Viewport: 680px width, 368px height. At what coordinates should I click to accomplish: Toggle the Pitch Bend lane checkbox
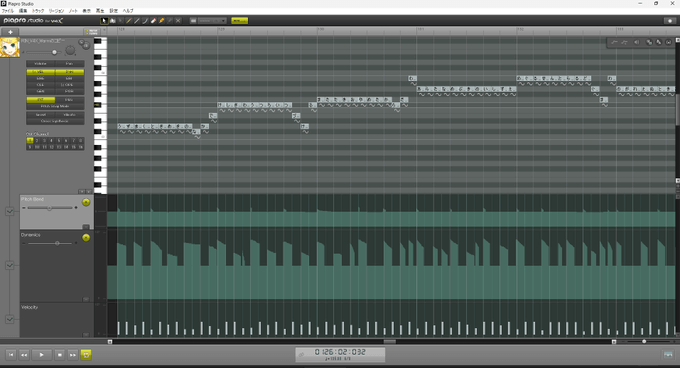10,212
